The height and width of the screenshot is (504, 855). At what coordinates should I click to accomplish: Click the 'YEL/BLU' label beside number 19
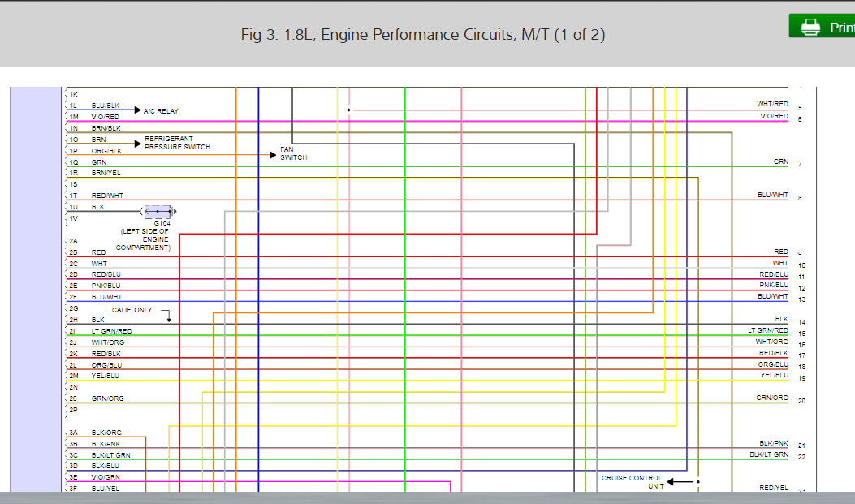pyautogui.click(x=775, y=376)
